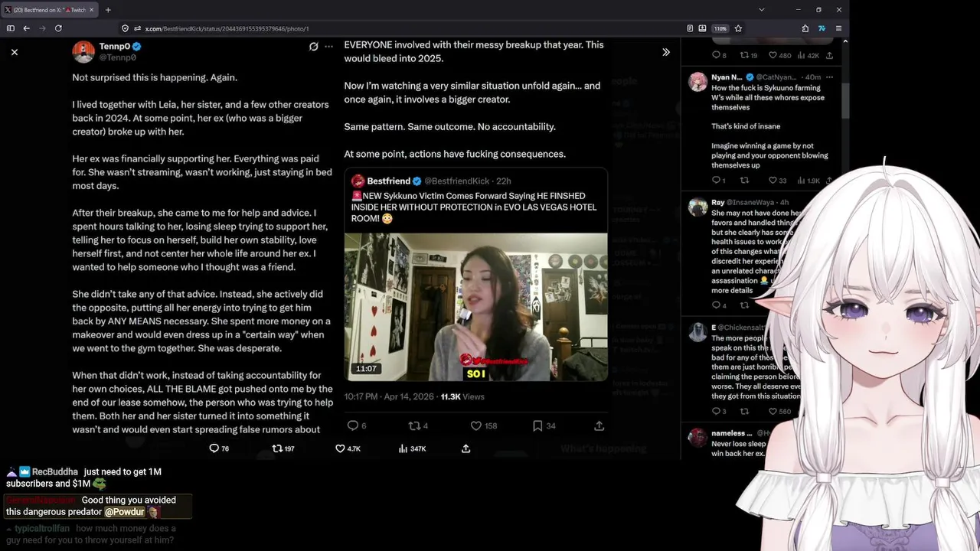Screen dimensions: 980x551
Task: Open the nameless... user avatar
Action: click(x=697, y=438)
